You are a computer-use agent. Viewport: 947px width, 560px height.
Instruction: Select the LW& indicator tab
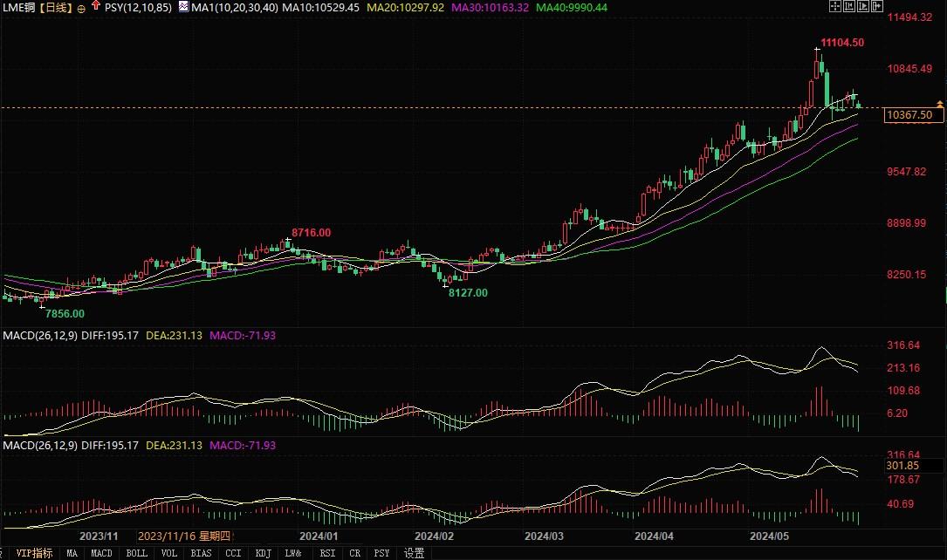(293, 553)
